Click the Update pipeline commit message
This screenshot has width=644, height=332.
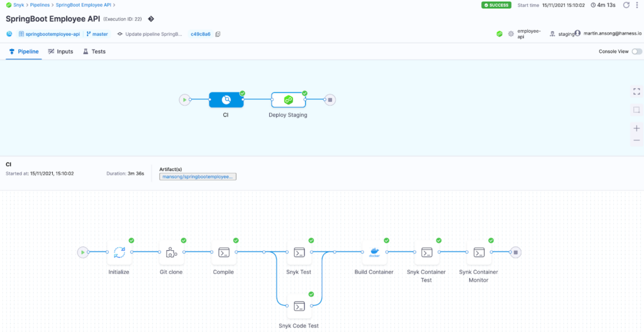(x=153, y=34)
